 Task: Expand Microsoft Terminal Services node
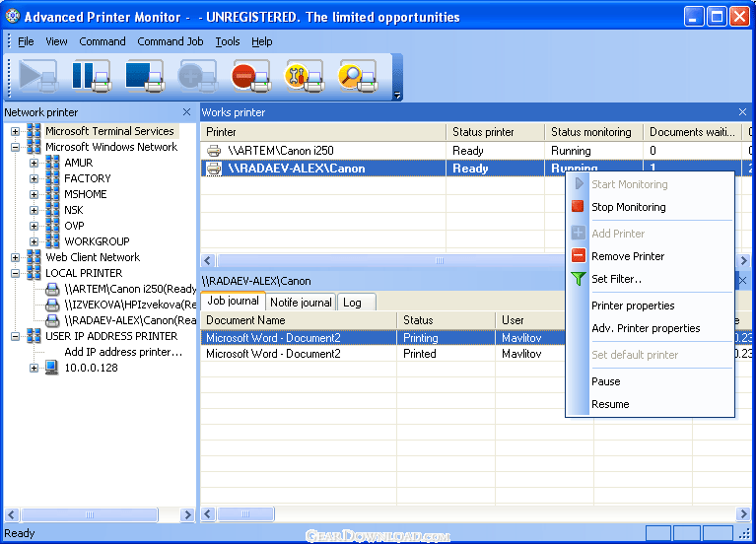point(16,131)
